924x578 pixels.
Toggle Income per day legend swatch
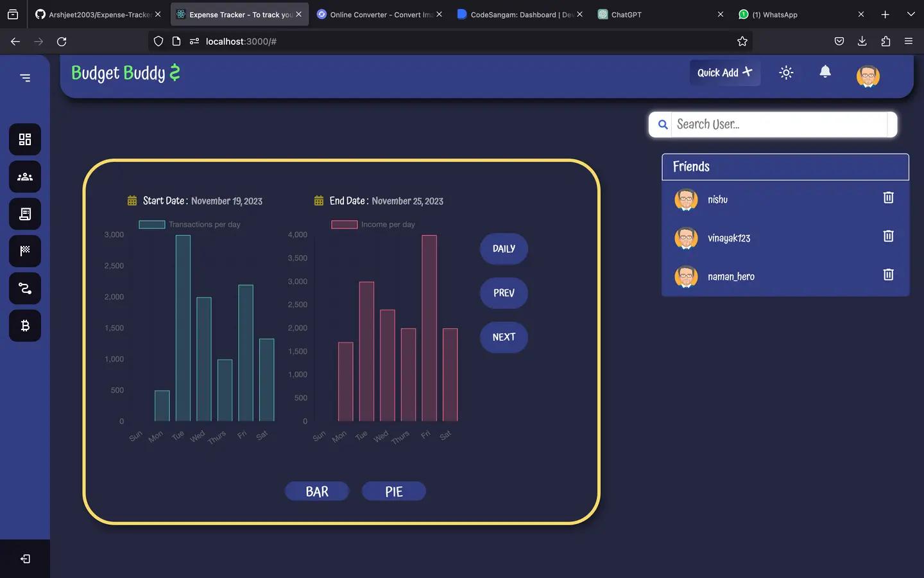pyautogui.click(x=345, y=224)
